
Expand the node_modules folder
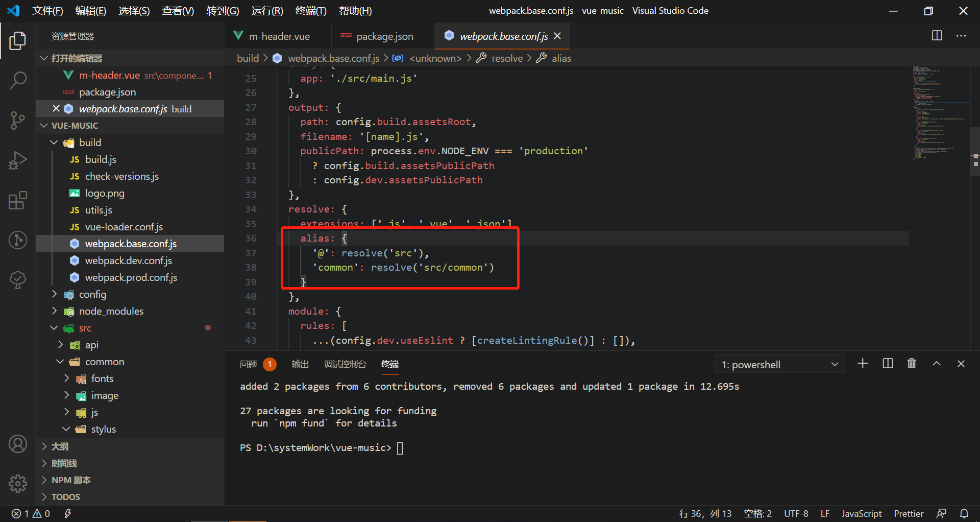[54, 311]
